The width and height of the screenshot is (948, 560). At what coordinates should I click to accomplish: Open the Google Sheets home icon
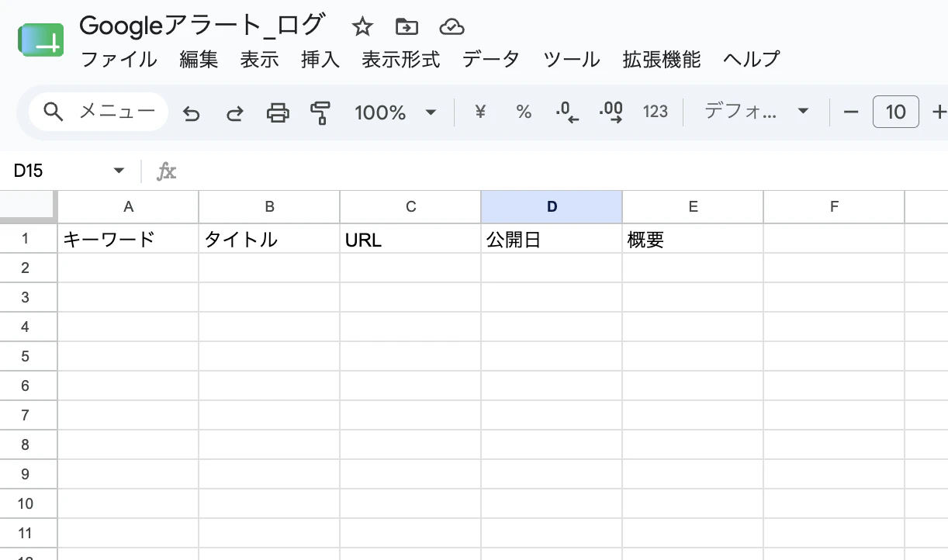(x=40, y=40)
